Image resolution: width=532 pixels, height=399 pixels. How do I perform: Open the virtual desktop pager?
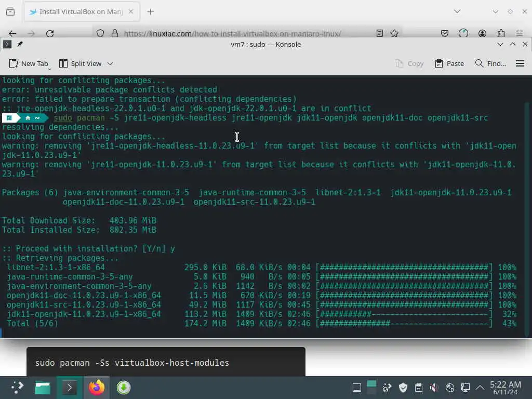click(371, 388)
